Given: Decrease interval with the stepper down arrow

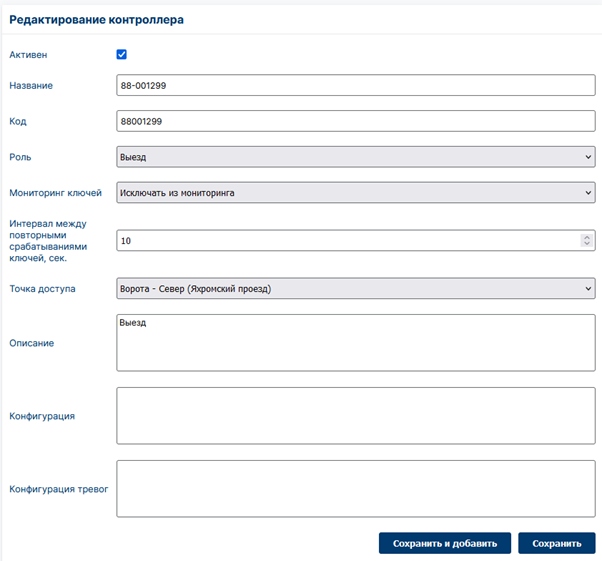Looking at the screenshot, I should click(x=587, y=243).
